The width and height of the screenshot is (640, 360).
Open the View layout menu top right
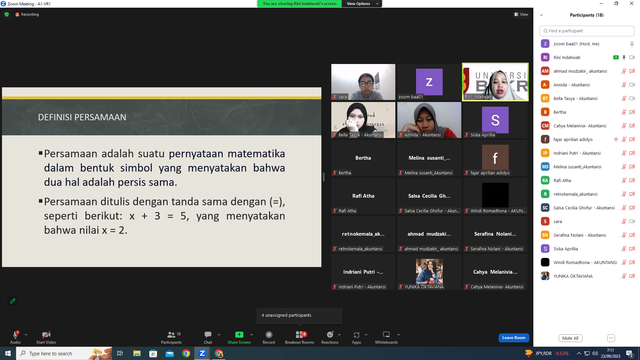(x=521, y=14)
